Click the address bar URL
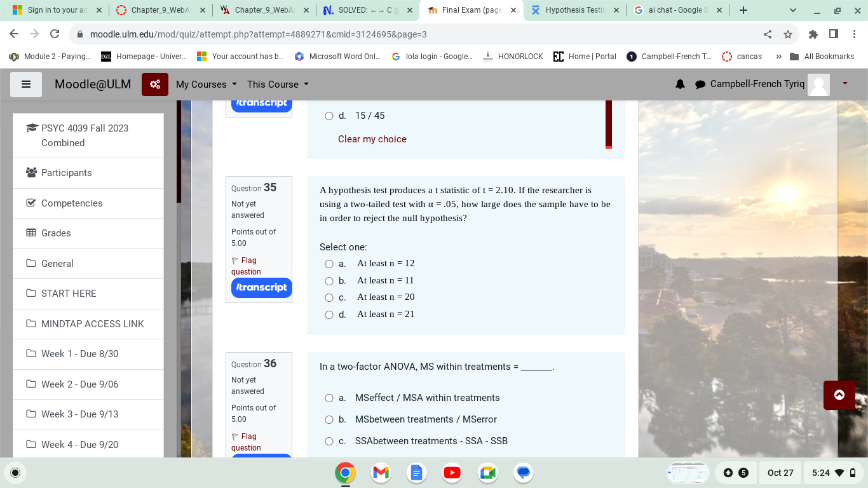868x488 pixels. click(x=258, y=34)
